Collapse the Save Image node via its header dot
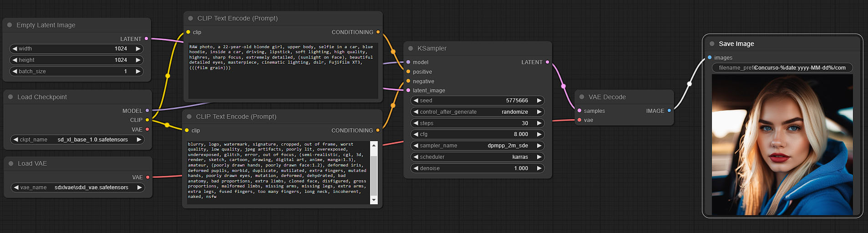868x233 pixels. (712, 44)
